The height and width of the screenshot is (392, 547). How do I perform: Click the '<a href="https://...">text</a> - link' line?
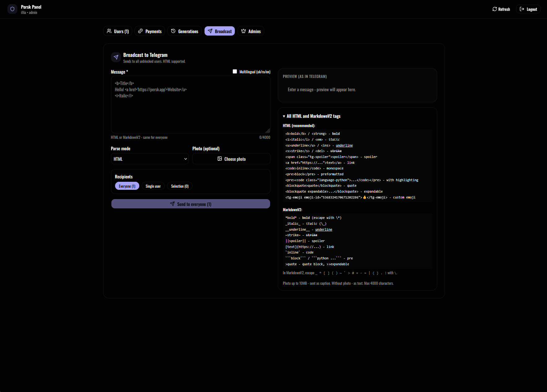(320, 163)
